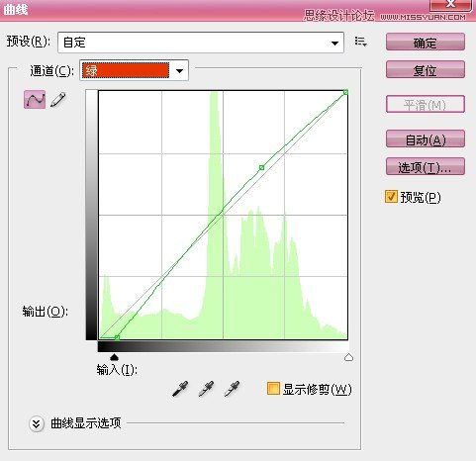The width and height of the screenshot is (476, 461).
Task: Select the black input slider triangle
Action: point(114,357)
